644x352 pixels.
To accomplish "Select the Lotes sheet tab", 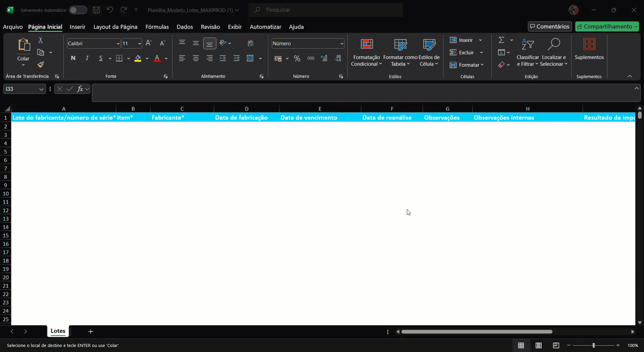I will coord(58,331).
